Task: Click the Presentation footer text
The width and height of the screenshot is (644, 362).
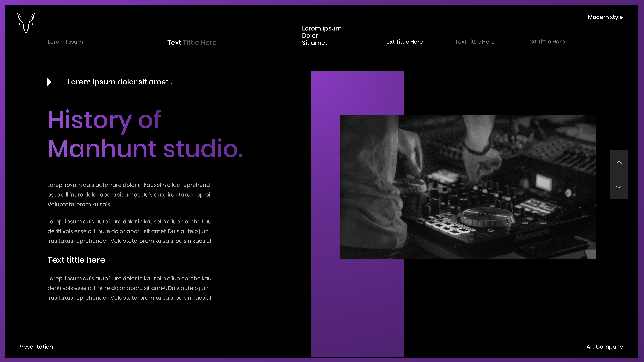Action: coord(36,347)
